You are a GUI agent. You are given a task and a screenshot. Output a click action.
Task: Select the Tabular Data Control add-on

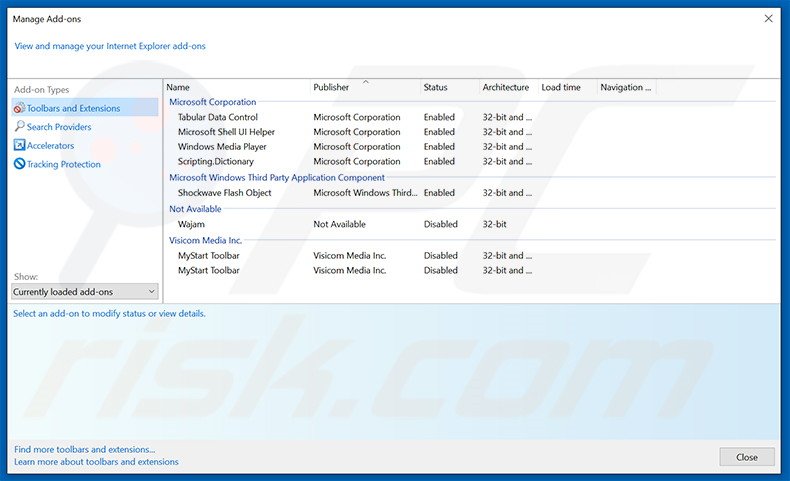click(218, 117)
